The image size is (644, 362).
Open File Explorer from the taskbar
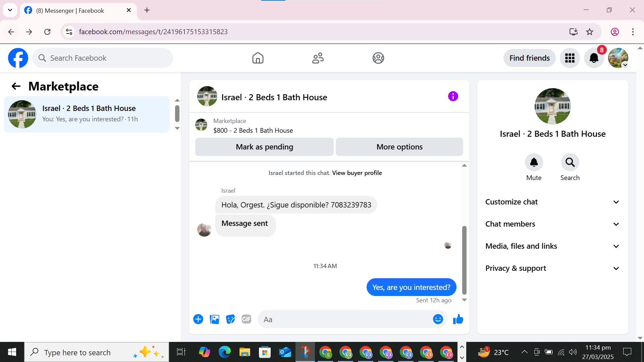pos(245,352)
